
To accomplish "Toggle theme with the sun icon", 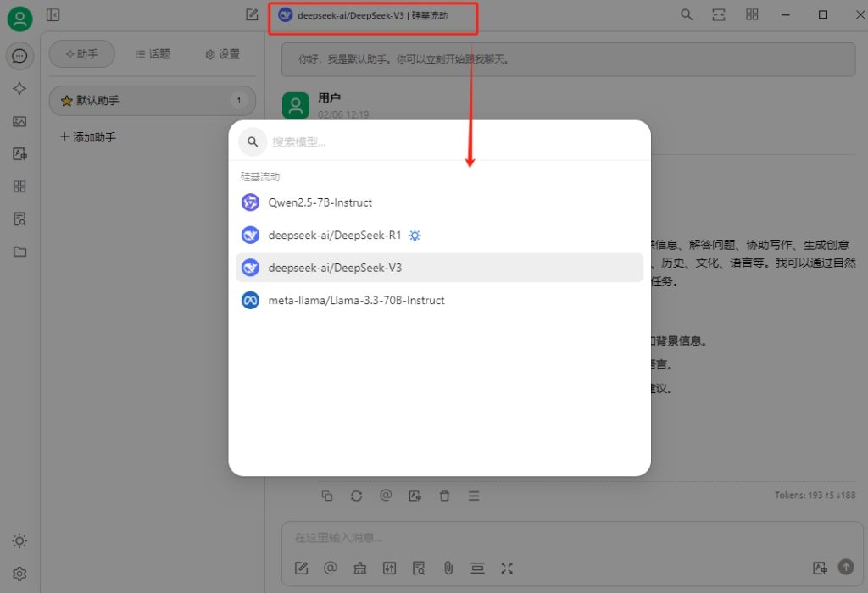I will point(20,541).
